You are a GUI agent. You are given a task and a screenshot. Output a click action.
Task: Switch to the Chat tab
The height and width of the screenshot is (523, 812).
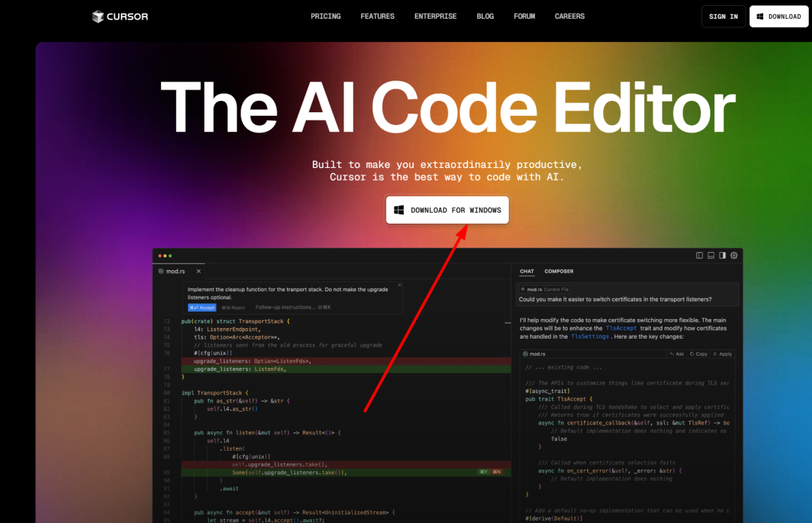(526, 271)
